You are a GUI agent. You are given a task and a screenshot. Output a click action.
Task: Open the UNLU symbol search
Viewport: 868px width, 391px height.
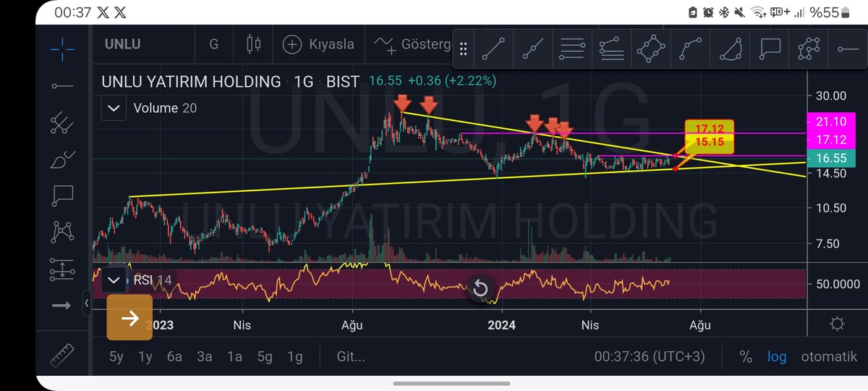(x=122, y=44)
